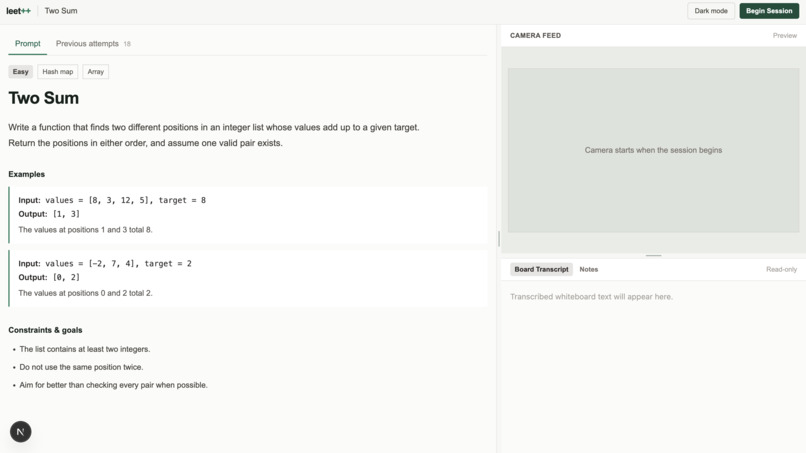Click the Preview label in camera panel
806x453 pixels.
point(784,35)
